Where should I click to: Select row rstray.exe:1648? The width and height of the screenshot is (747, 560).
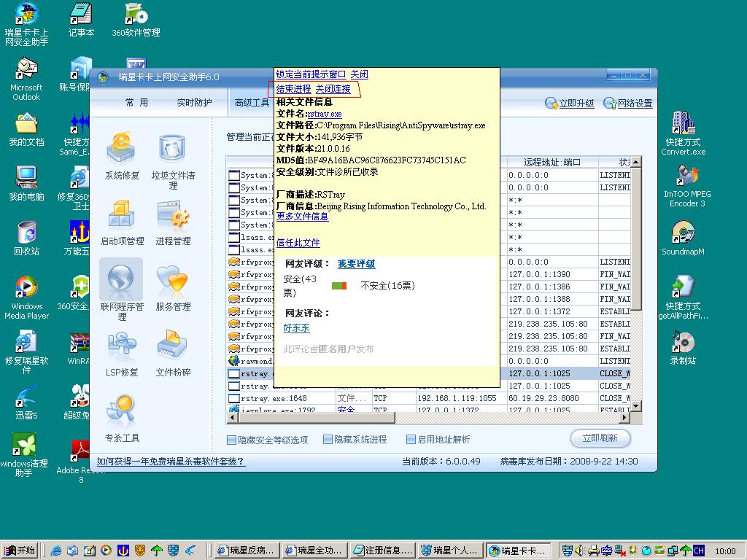pyautogui.click(x=429, y=398)
